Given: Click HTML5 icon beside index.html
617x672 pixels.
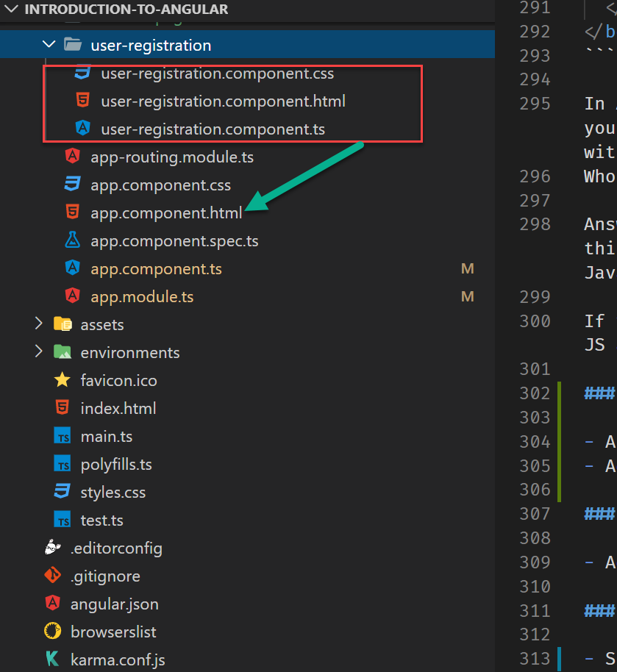Looking at the screenshot, I should tap(63, 407).
